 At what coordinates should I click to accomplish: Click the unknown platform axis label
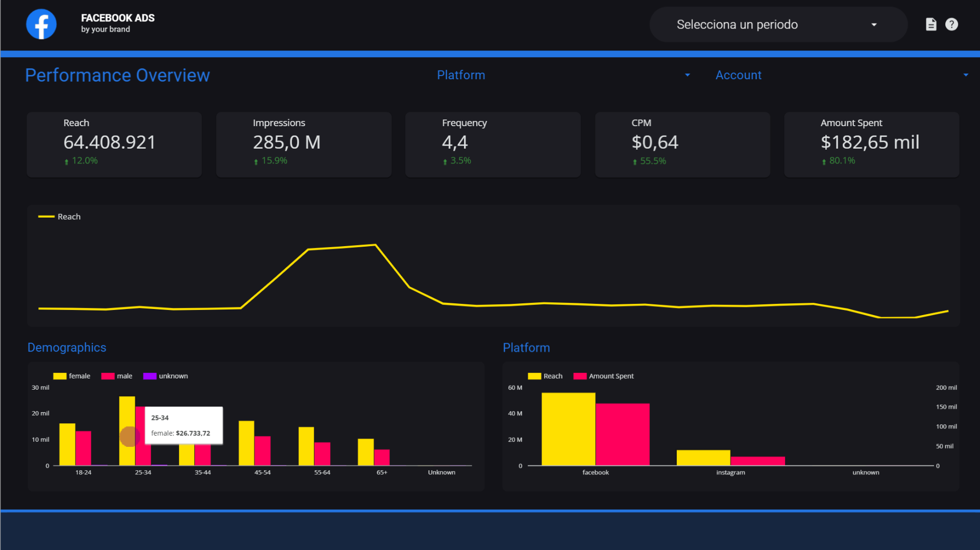tap(866, 472)
